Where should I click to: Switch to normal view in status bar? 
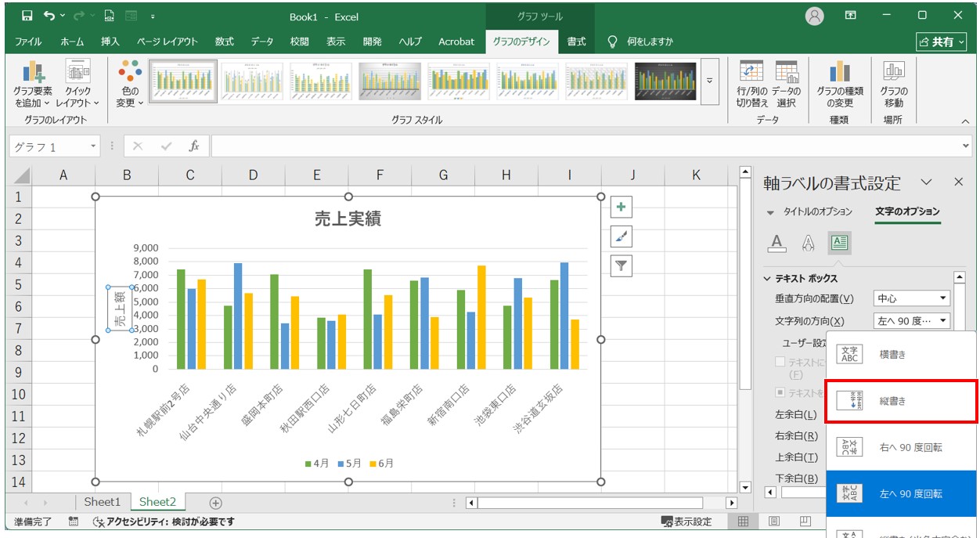click(744, 522)
